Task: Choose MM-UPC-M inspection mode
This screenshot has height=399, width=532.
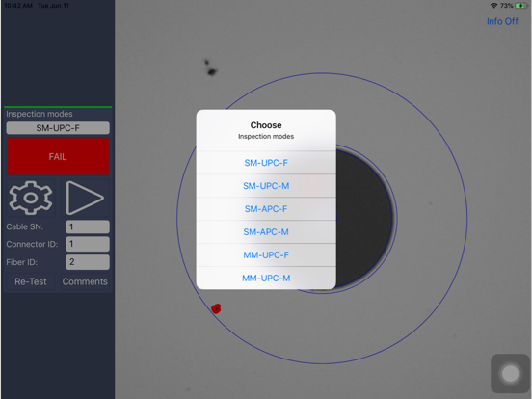Action: 266,279
